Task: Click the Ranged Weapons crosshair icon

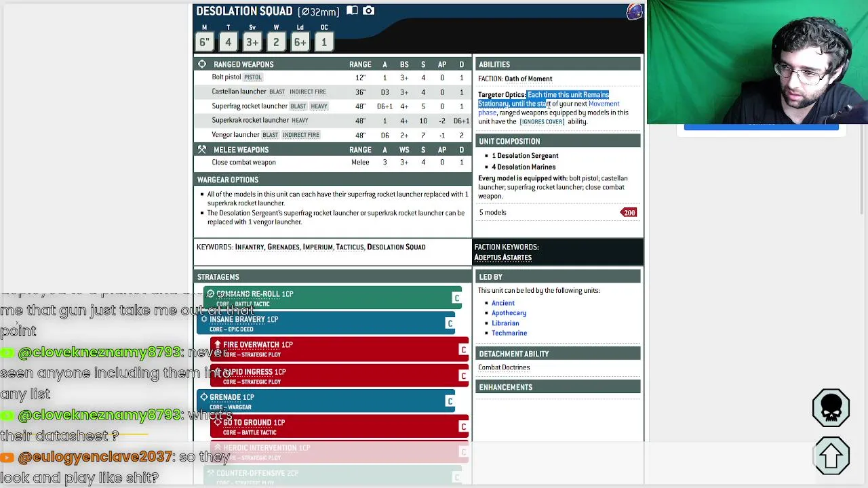Action: [x=202, y=64]
